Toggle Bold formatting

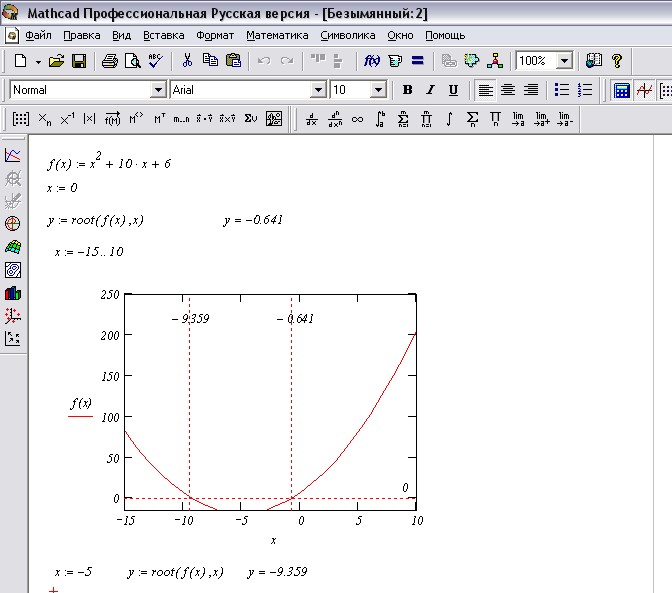(407, 90)
